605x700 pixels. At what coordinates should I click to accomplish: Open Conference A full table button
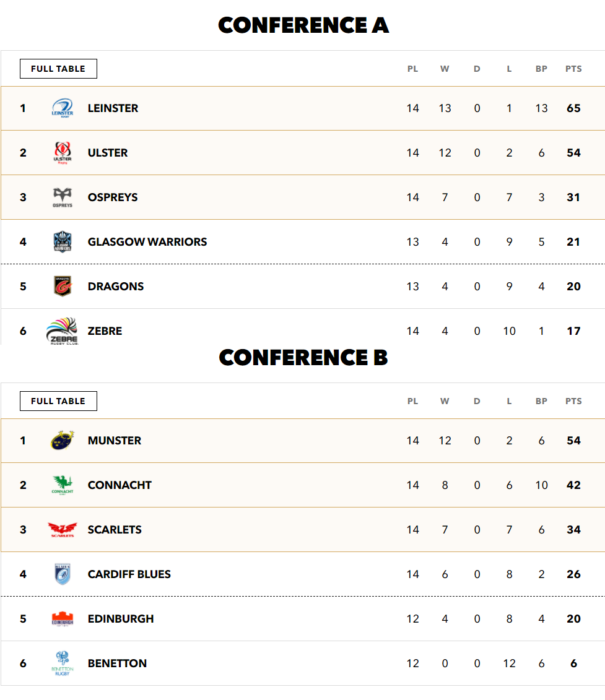pos(58,69)
